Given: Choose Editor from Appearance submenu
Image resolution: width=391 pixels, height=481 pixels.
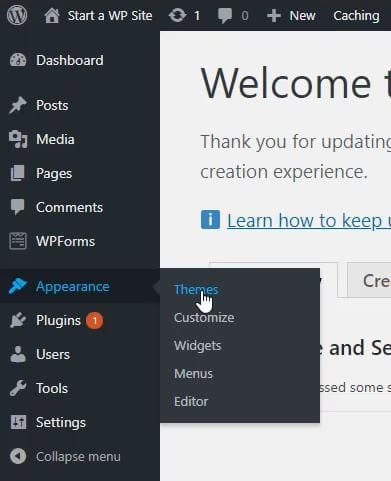Looking at the screenshot, I should 191,402.
